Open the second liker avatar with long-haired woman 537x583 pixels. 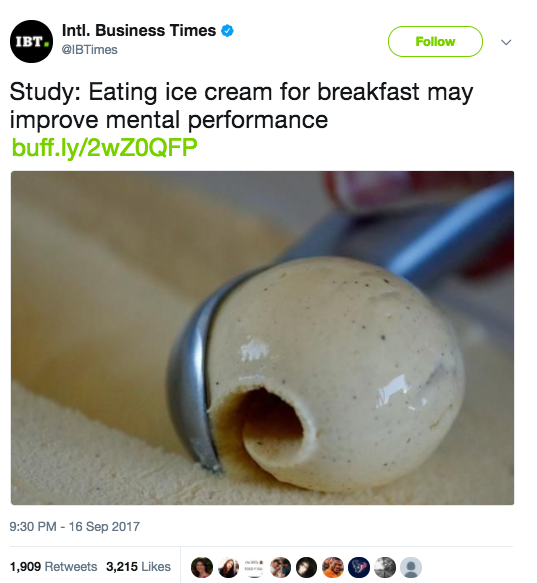pyautogui.click(x=228, y=567)
